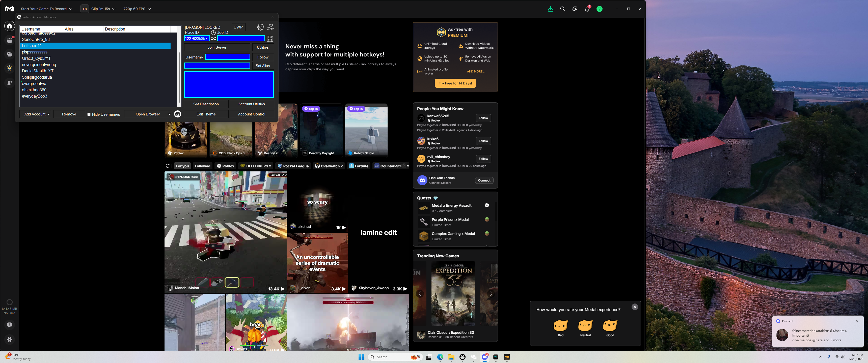
Task: Expand the Add Account dropdown arrow
Action: pos(48,114)
